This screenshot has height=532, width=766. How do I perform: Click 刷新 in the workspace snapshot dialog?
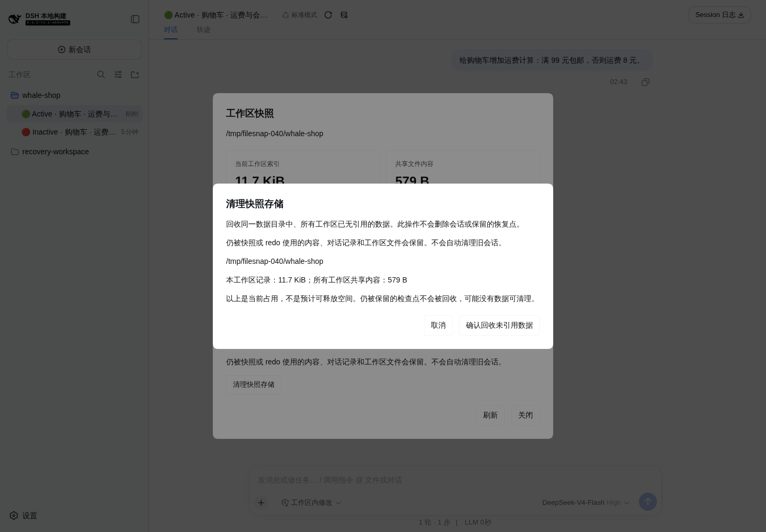click(490, 415)
